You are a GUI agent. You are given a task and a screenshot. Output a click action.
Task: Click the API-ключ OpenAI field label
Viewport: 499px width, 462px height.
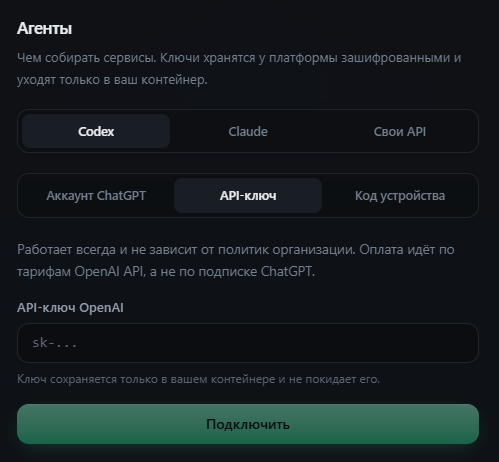(70, 308)
